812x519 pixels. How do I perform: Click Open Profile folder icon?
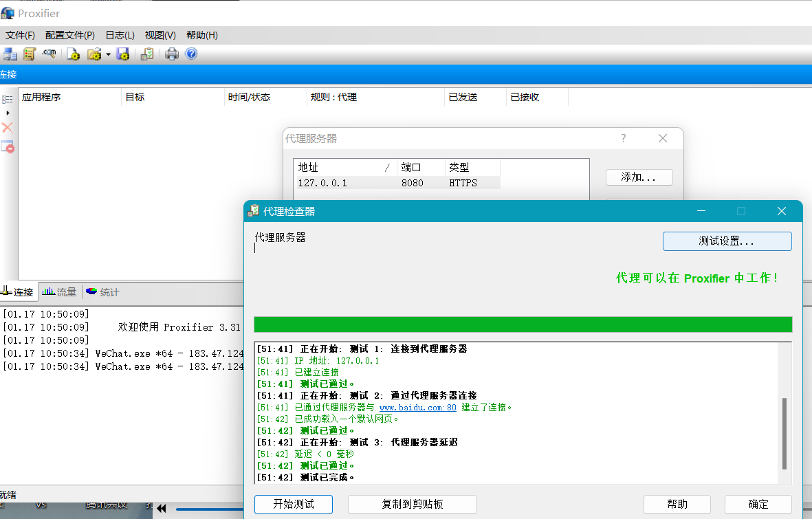tap(94, 54)
